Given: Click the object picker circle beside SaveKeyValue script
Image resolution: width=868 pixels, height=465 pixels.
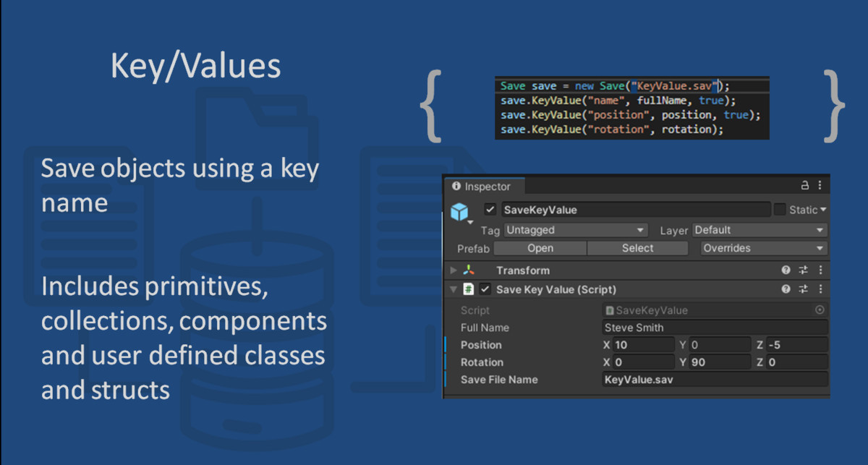Looking at the screenshot, I should [820, 310].
